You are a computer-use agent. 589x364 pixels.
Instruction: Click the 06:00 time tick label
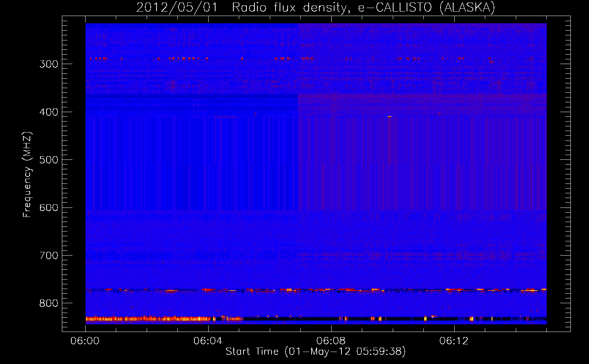coord(85,341)
